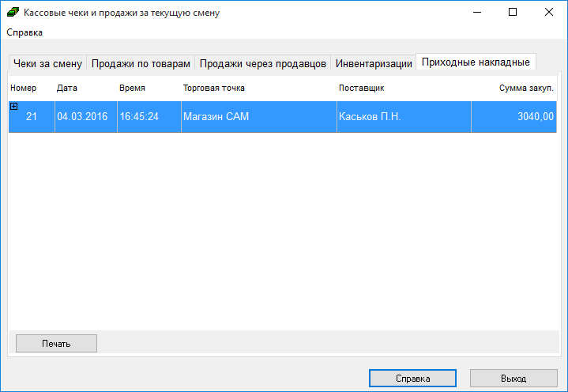The width and height of the screenshot is (568, 392).
Task: Click the Справка button at bottom
Action: (x=412, y=379)
